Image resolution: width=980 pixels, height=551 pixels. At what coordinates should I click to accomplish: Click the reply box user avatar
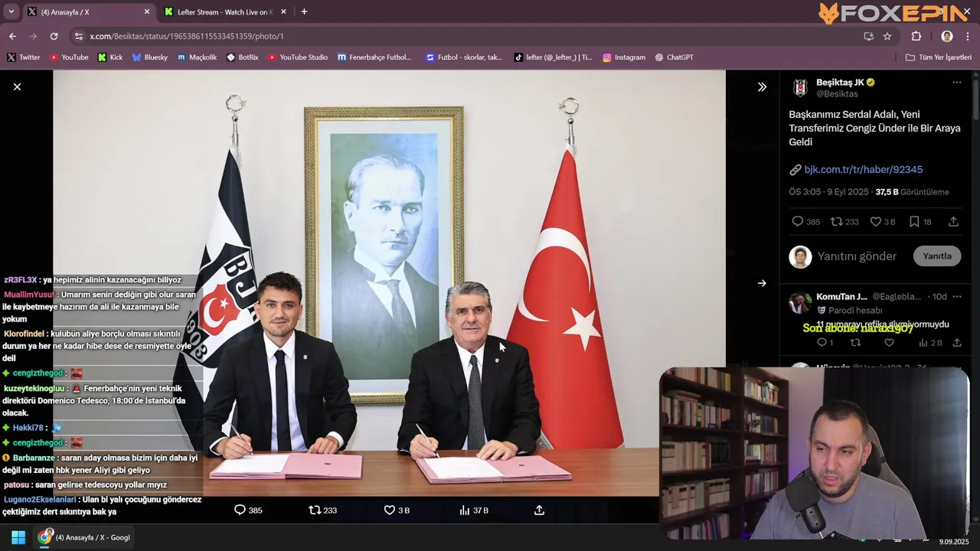800,256
